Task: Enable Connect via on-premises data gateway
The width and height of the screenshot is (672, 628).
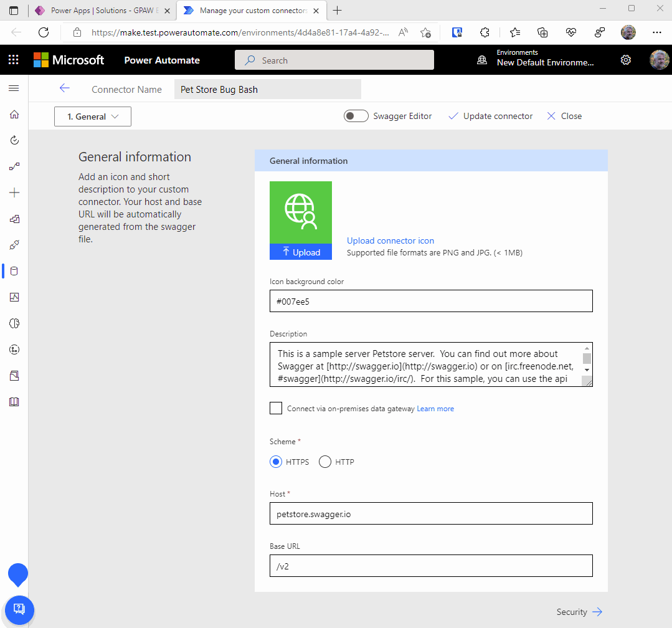Action: (276, 407)
